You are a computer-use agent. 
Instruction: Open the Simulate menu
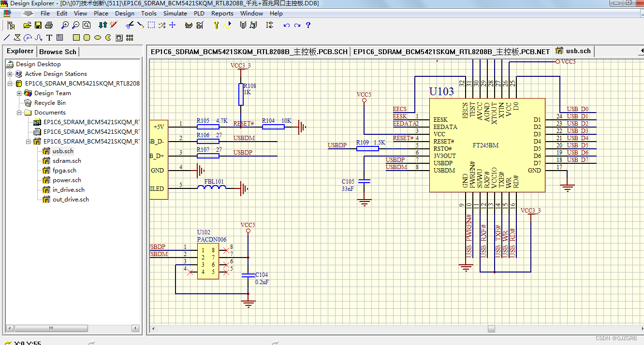(x=175, y=13)
